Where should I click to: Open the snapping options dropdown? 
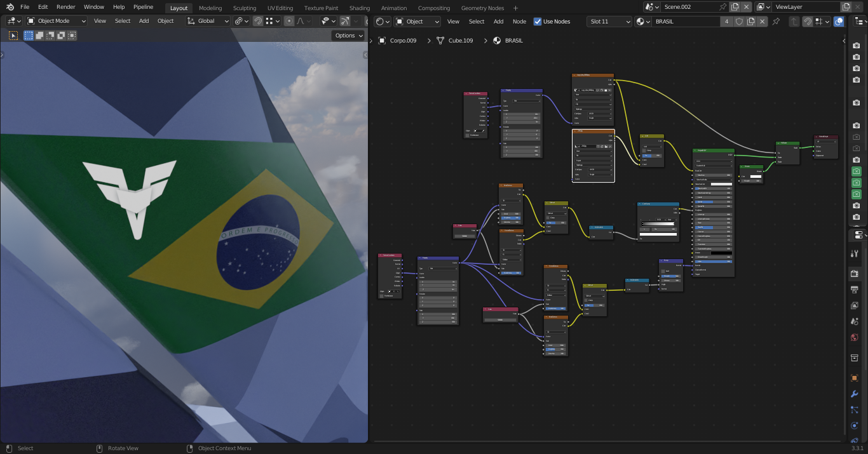273,21
